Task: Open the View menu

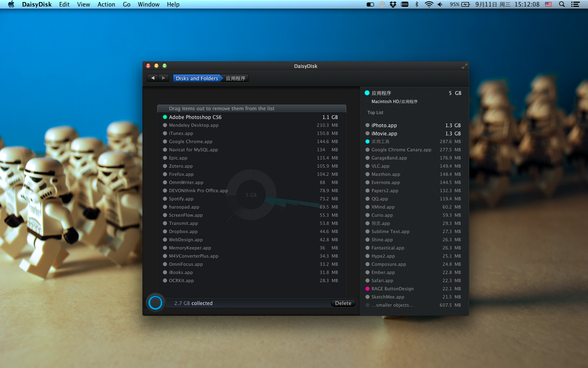Action: point(83,4)
